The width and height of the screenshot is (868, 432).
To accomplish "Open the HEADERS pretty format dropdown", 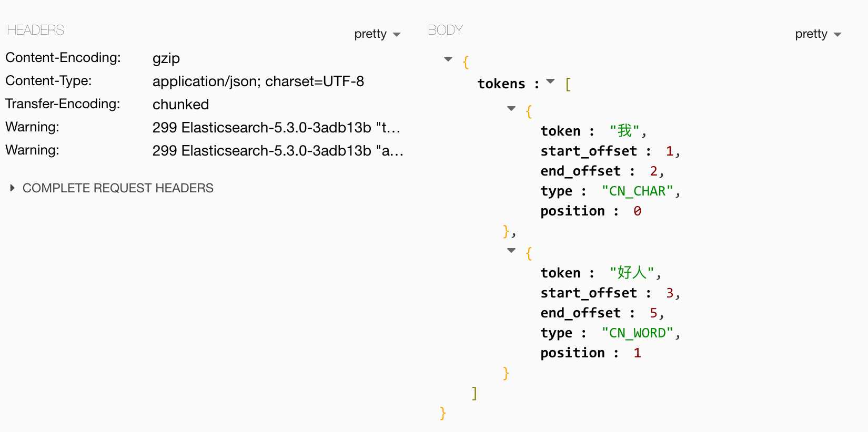I will (x=377, y=34).
